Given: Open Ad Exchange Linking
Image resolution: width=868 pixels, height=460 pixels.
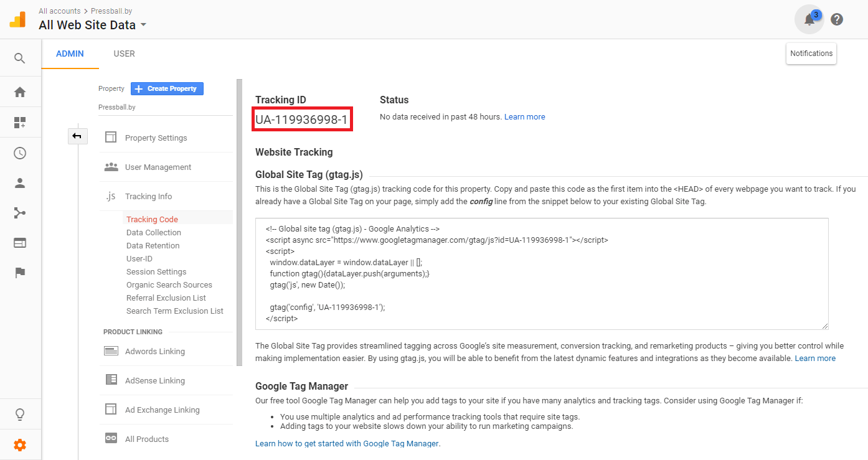Looking at the screenshot, I should pos(163,410).
